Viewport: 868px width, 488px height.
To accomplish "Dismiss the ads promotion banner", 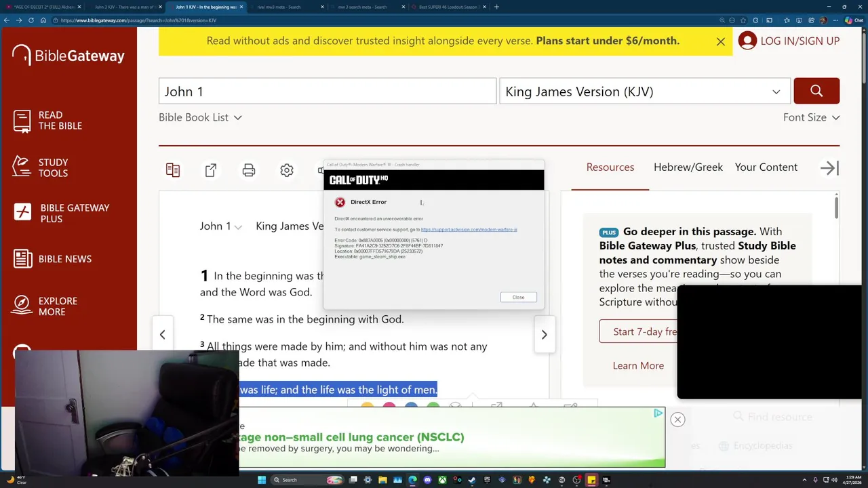I will pos(721,41).
